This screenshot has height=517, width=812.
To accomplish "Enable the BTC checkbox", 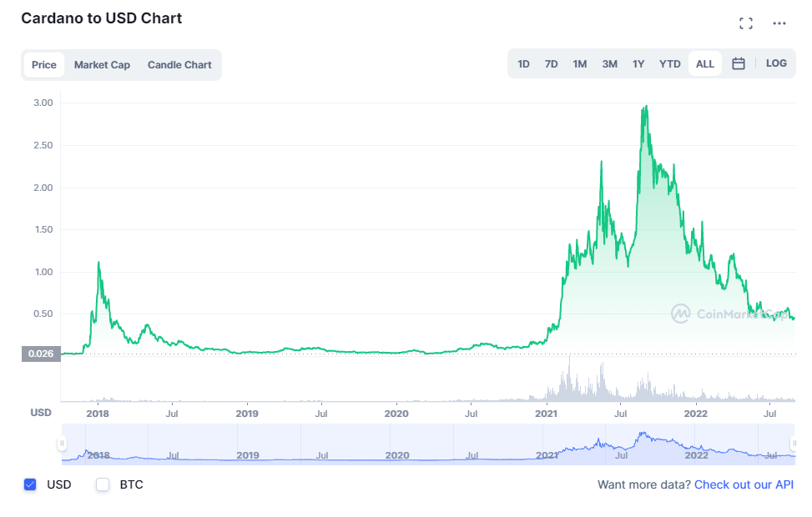I will [103, 484].
